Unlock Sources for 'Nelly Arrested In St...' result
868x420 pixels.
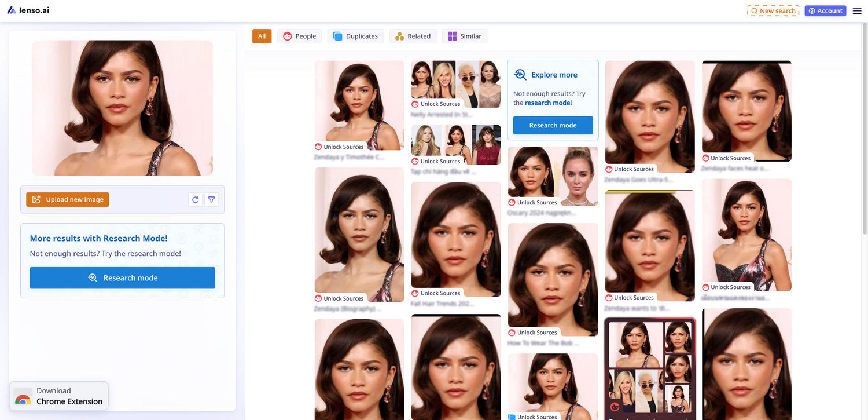pos(436,104)
